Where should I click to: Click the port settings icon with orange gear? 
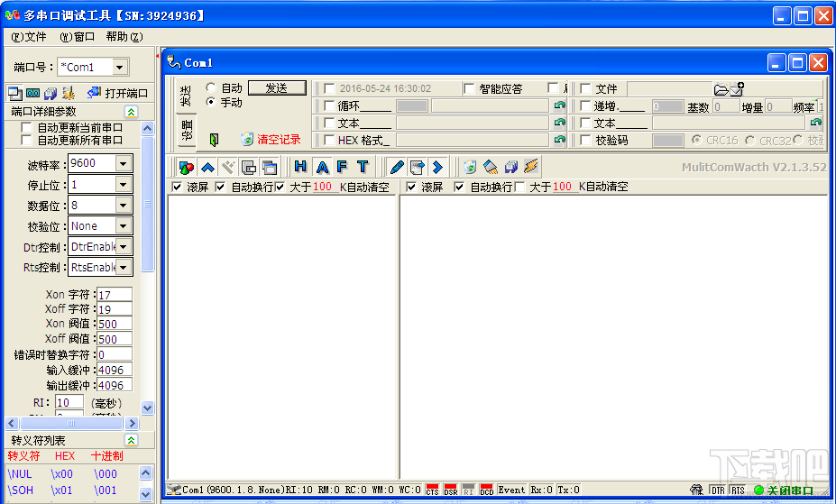(69, 93)
